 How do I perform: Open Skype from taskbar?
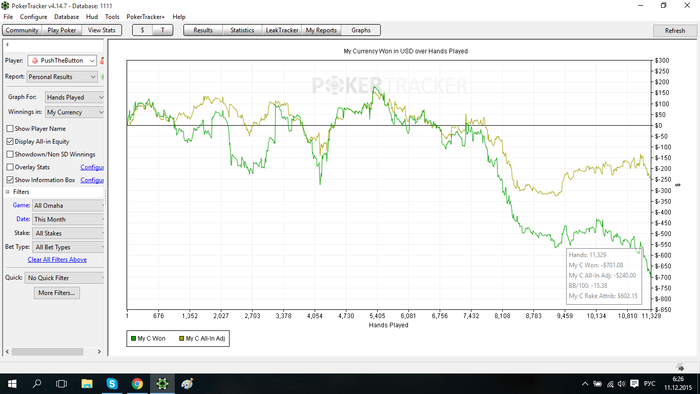click(x=112, y=384)
